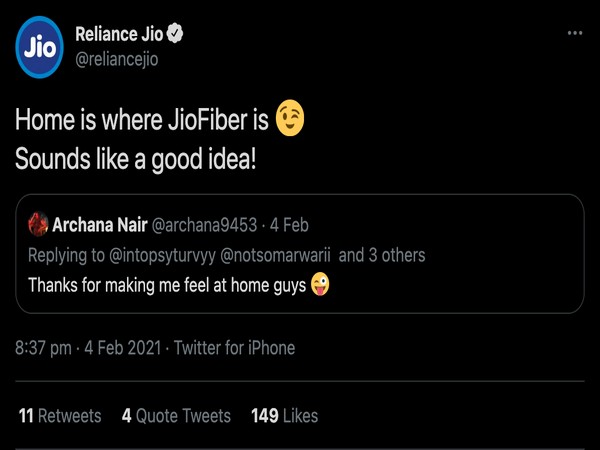Show the 149 Likes list
This screenshot has width=600, height=450.
[285, 415]
